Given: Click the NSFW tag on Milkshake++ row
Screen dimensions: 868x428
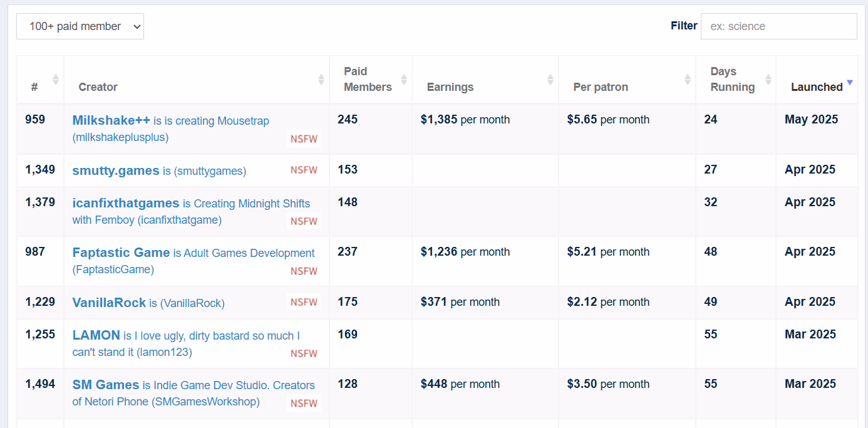Looking at the screenshot, I should click(x=304, y=138).
